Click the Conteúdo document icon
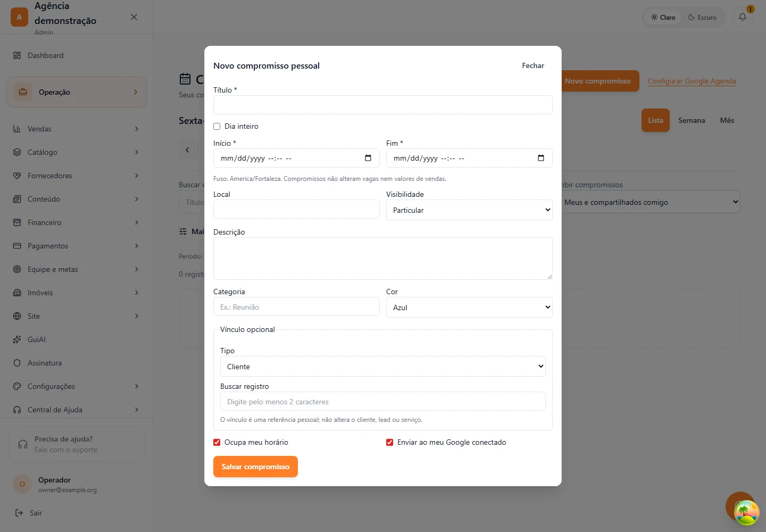766x532 pixels. pyautogui.click(x=17, y=199)
